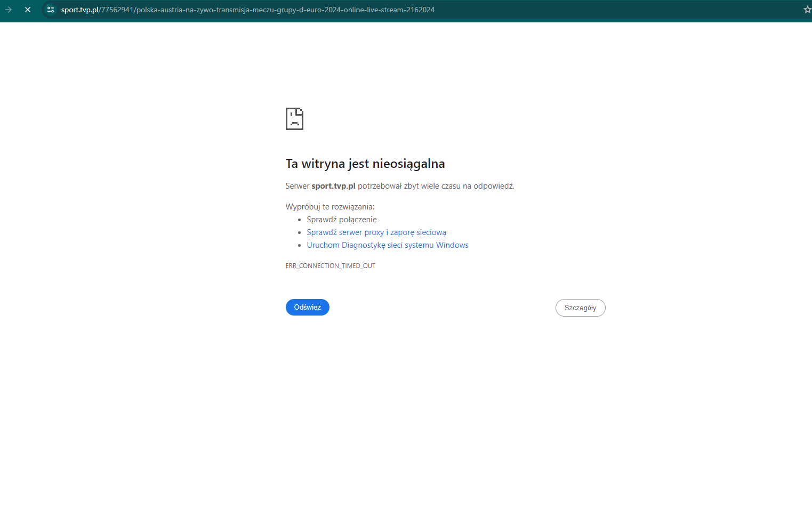Open the site information icon in address bar
Image resolution: width=812 pixels, height=517 pixels.
(x=51, y=10)
